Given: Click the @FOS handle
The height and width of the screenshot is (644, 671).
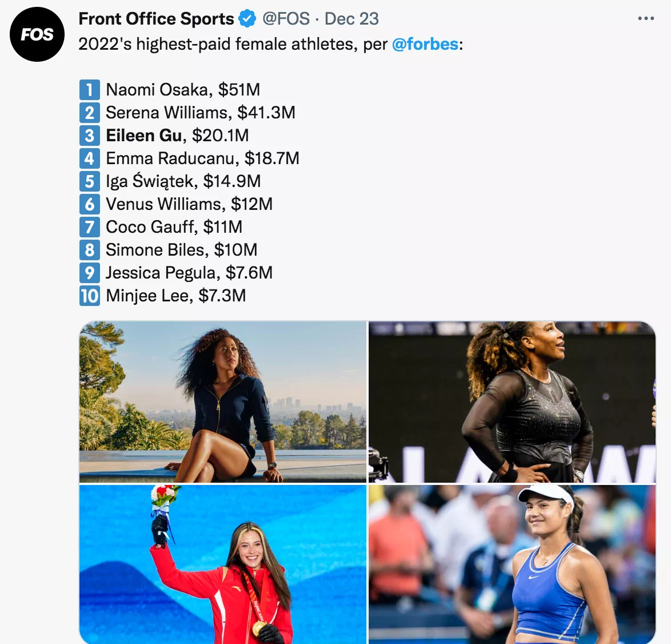Looking at the screenshot, I should 286,19.
